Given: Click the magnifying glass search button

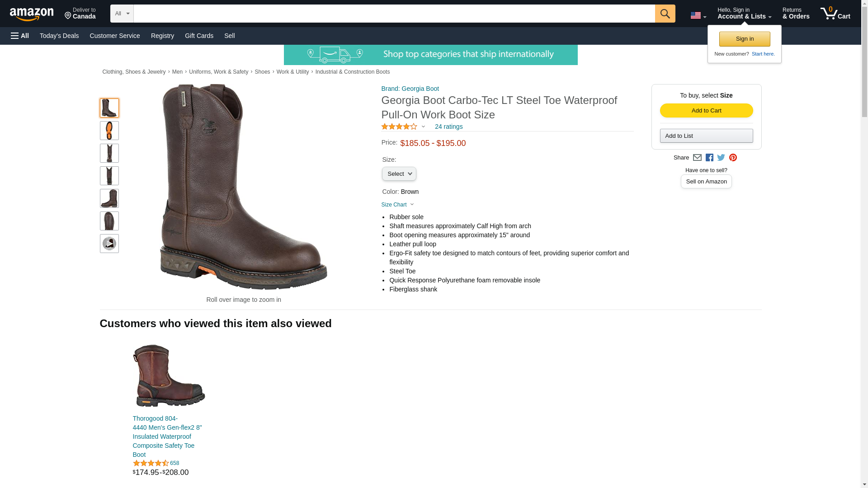Looking at the screenshot, I should [665, 14].
